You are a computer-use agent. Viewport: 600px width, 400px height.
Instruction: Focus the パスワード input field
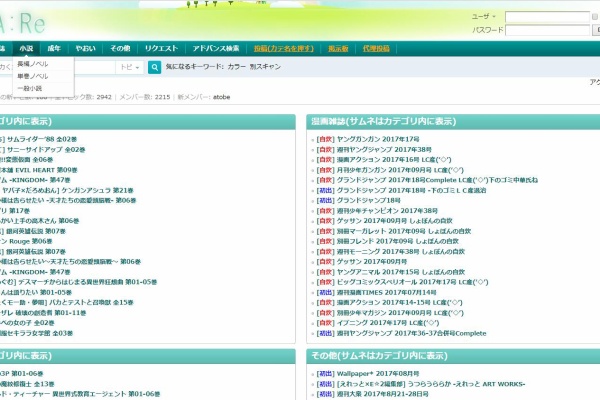coord(547,30)
